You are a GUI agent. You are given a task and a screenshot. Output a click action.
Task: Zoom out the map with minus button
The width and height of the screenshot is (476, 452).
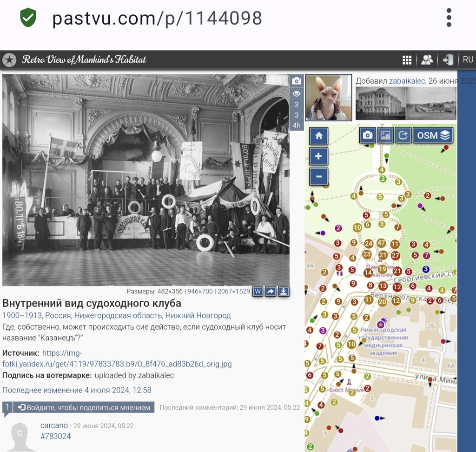pyautogui.click(x=318, y=177)
